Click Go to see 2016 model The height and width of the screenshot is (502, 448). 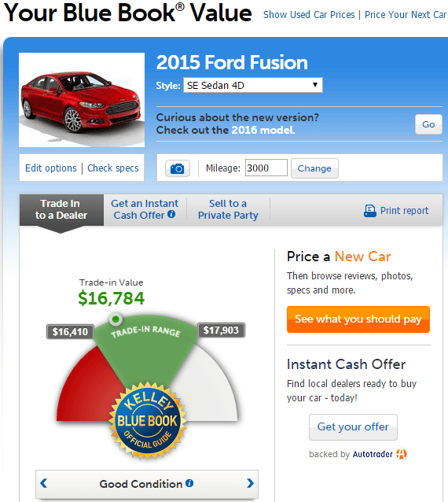coord(428,124)
